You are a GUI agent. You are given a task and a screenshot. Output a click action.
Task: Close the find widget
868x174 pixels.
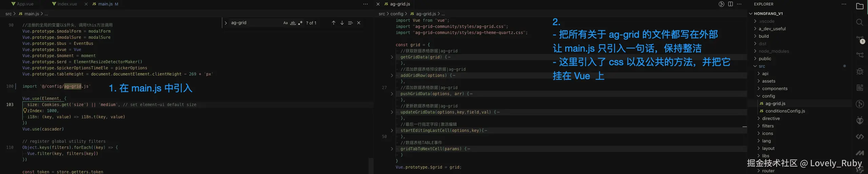click(x=359, y=23)
